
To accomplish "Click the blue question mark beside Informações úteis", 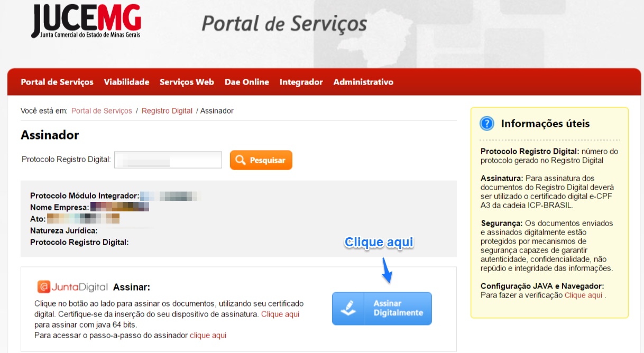I will 487,123.
